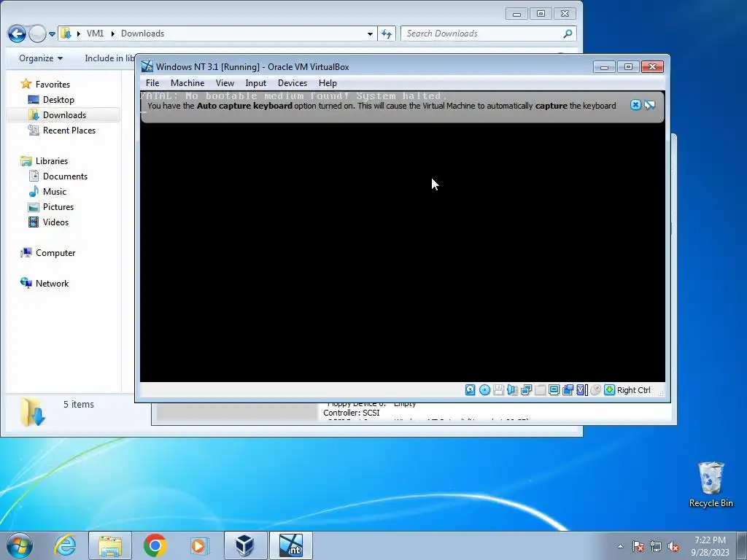The image size is (747, 560).
Task: Click Downloads in the address breadcrumb
Action: point(142,34)
